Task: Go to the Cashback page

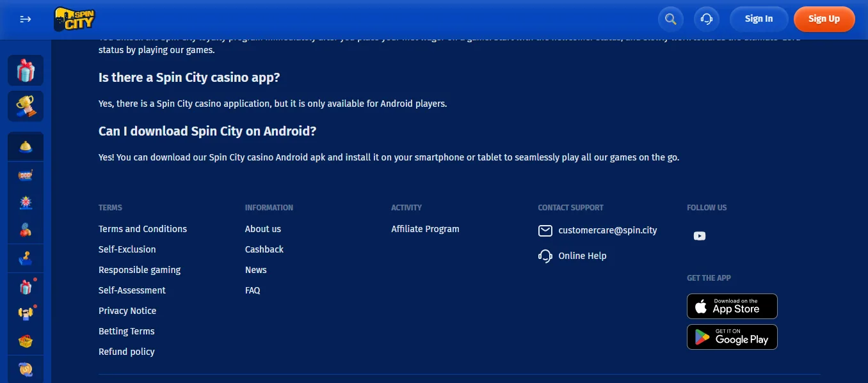Action: coord(264,249)
